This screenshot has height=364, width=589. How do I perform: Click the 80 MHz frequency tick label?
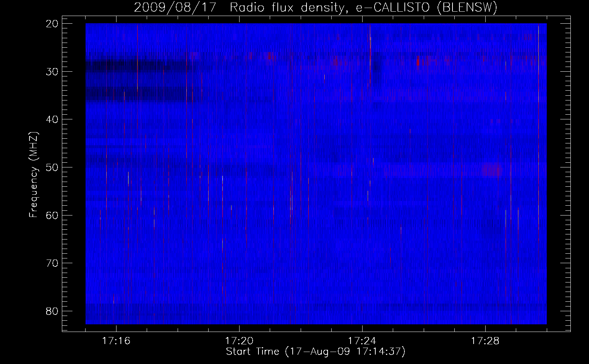pos(52,311)
